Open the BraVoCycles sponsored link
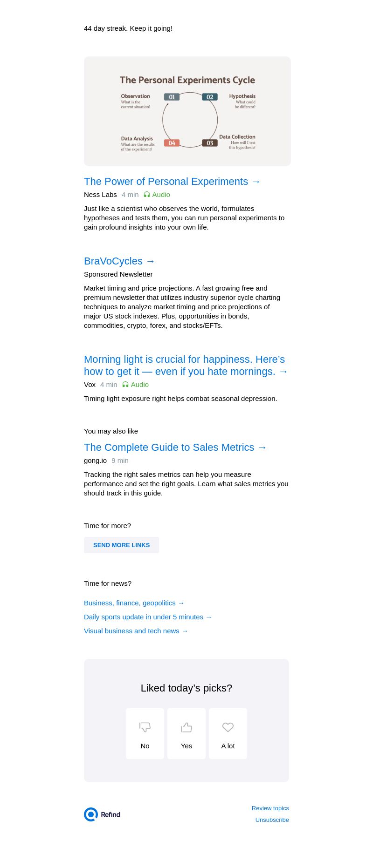 pos(119,261)
